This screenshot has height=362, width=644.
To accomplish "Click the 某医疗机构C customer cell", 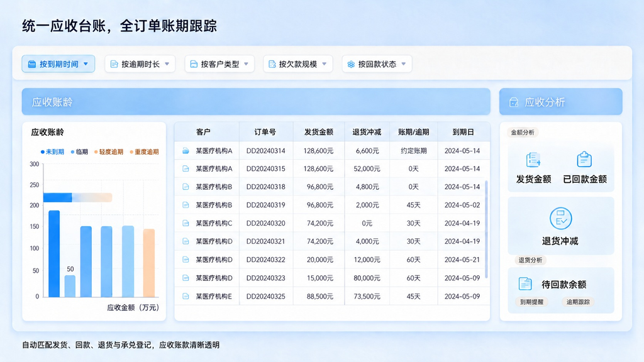I will (214, 223).
